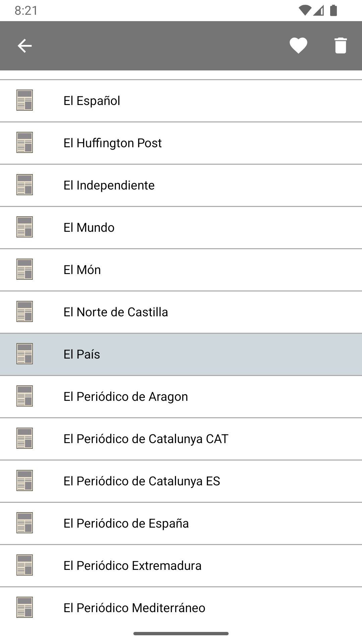Tap newspaper icon beside El Periódico Extremadura

[24, 565]
